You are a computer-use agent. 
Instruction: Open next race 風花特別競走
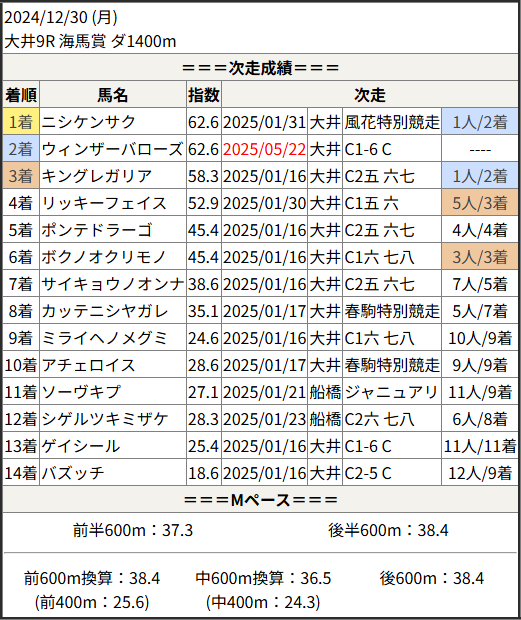pos(392,122)
